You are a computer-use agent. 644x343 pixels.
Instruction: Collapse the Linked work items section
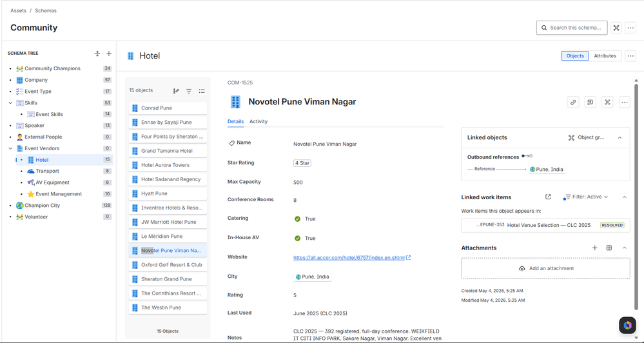click(x=624, y=197)
